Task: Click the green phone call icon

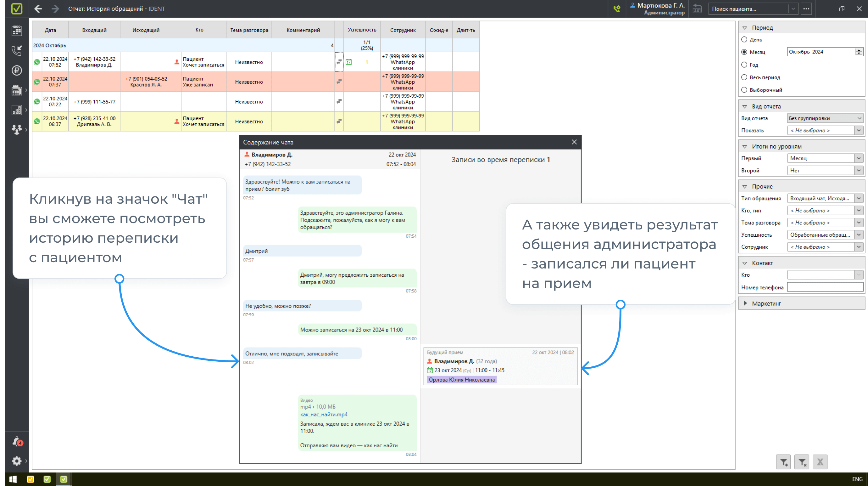Action: [617, 9]
